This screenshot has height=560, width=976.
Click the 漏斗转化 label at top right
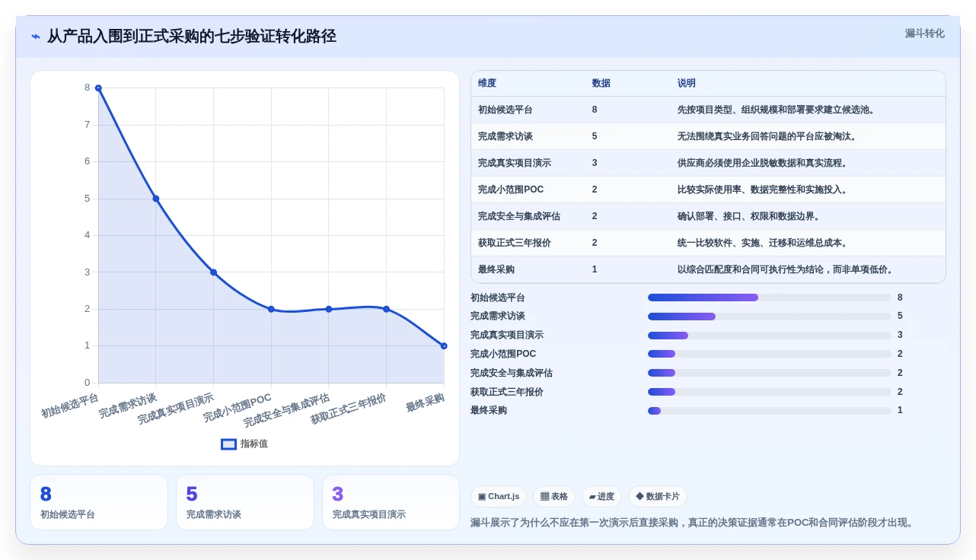pos(924,33)
